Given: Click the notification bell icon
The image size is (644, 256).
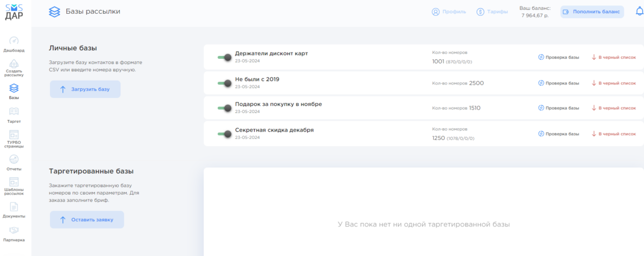Looking at the screenshot, I should [640, 12].
